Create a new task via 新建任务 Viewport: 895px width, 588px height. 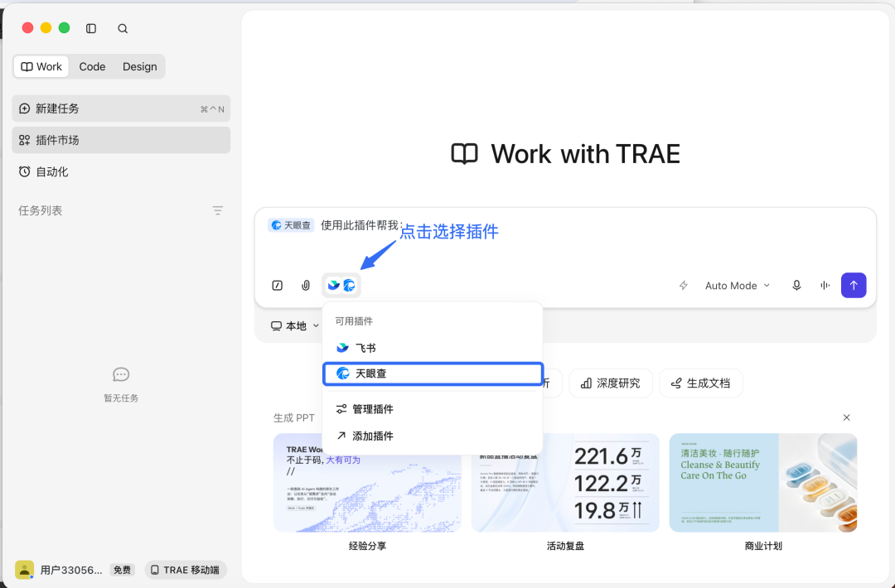pyautogui.click(x=121, y=108)
